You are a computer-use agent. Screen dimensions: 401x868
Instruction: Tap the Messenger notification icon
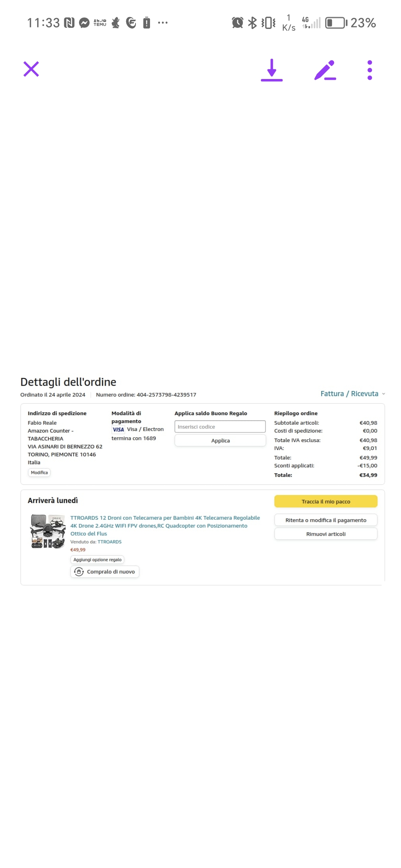coord(85,23)
